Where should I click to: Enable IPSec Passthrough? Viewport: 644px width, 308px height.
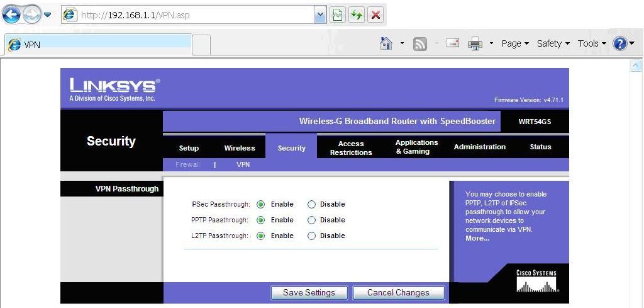point(260,204)
